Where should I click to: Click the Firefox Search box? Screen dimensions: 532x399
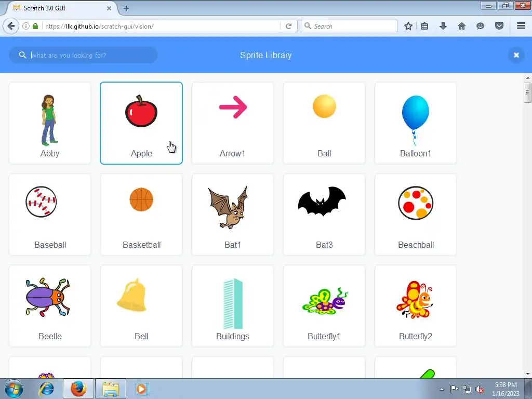pos(349,26)
